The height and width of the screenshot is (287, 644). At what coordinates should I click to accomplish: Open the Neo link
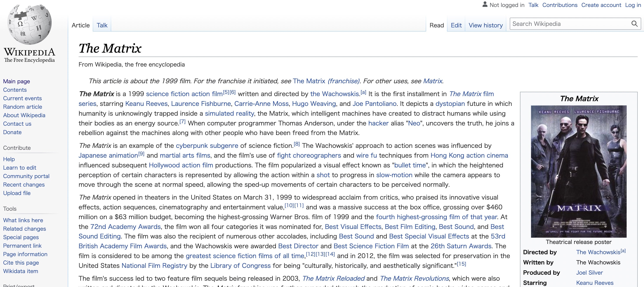414,123
